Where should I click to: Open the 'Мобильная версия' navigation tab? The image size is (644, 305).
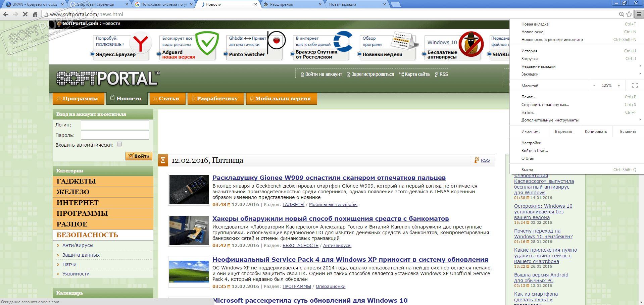(x=281, y=99)
